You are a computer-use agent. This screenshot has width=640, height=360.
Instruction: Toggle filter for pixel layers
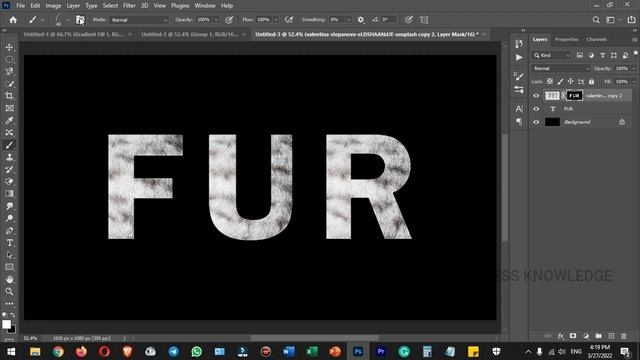click(x=580, y=55)
